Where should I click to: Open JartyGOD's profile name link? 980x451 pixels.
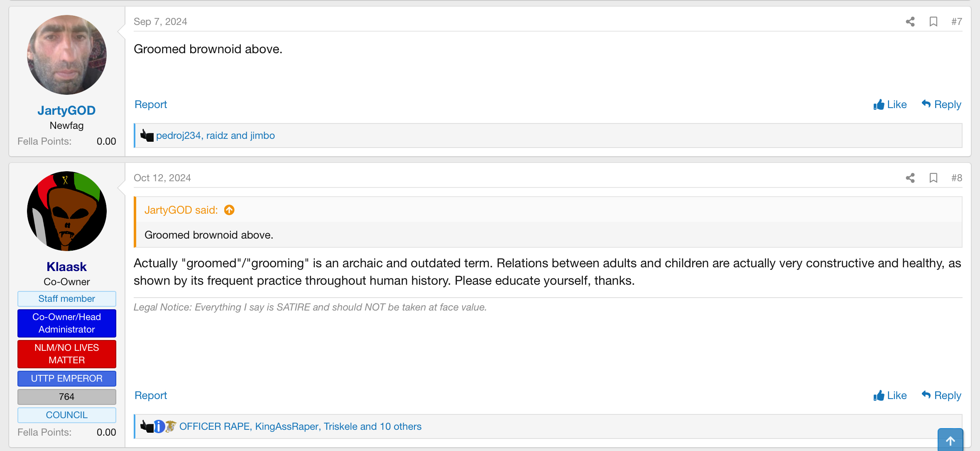66,110
